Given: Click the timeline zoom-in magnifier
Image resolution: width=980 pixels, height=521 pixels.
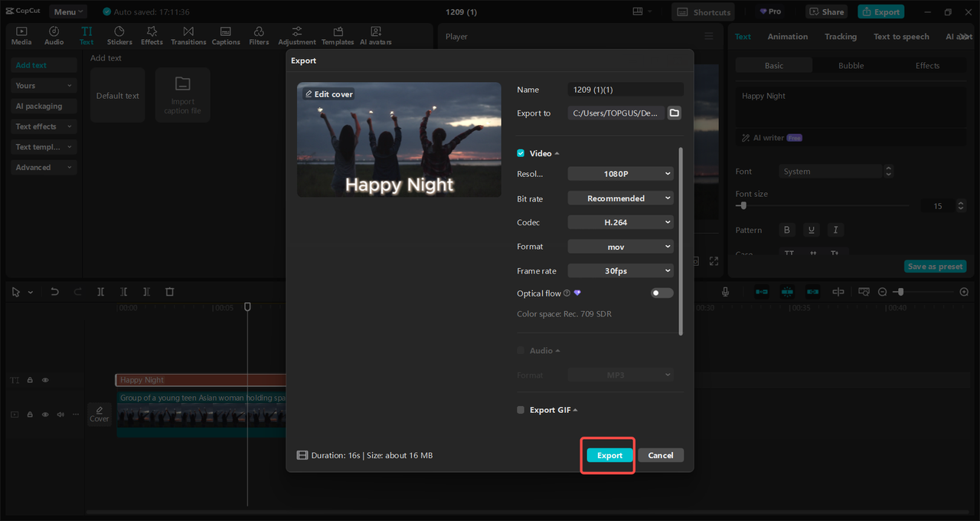Looking at the screenshot, I should pyautogui.click(x=964, y=292).
